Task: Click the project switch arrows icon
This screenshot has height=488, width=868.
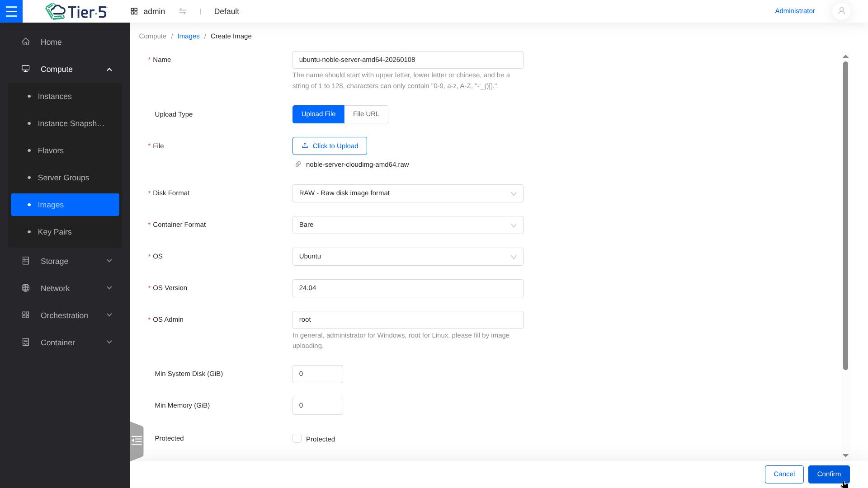Action: (182, 11)
